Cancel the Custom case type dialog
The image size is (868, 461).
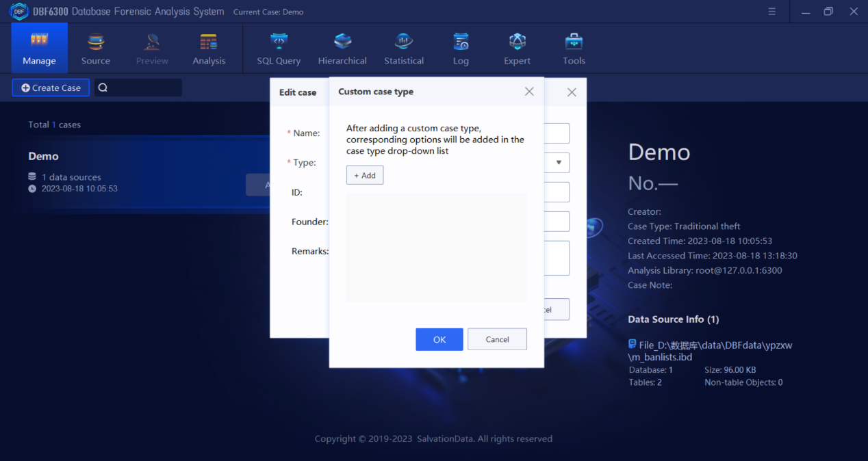pyautogui.click(x=497, y=339)
